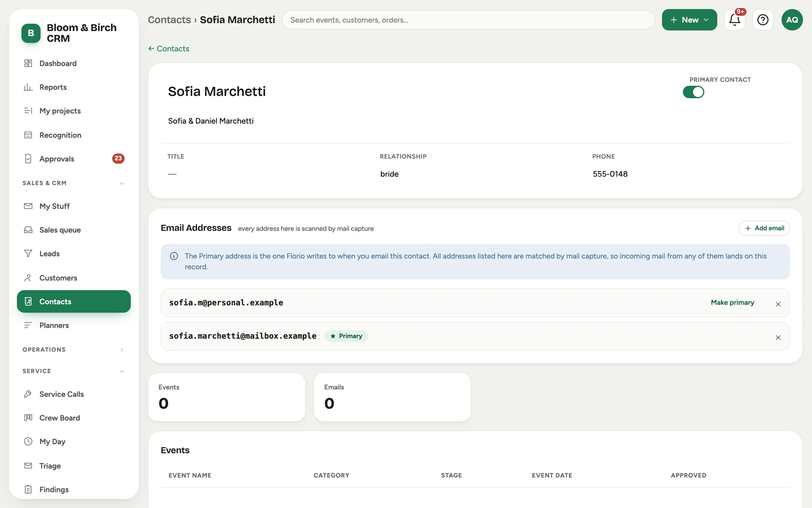Open the New button dropdown
Viewport: 812px width, 508px height.
pyautogui.click(x=689, y=20)
